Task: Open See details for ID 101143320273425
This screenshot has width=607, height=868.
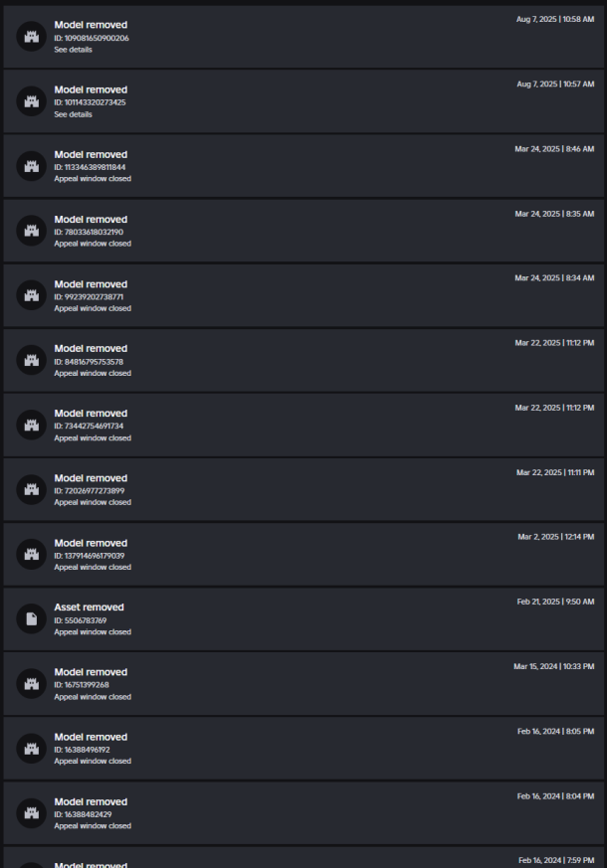Action: click(73, 114)
